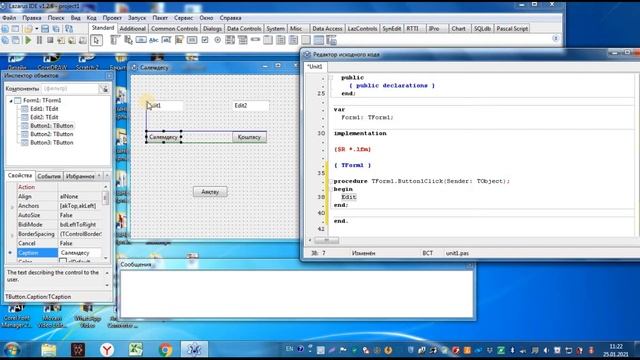640x360 pixels.
Task: Select the TButton component in the palette
Action: click(141, 40)
